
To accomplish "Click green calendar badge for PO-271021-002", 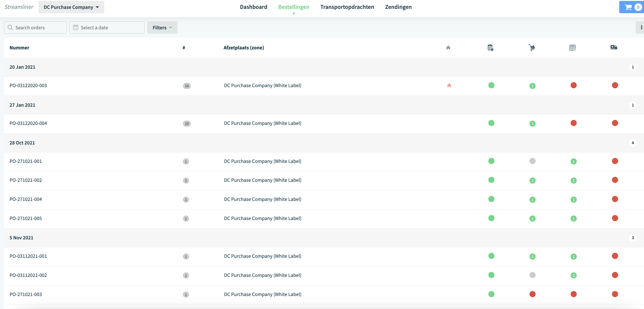I will 574,180.
